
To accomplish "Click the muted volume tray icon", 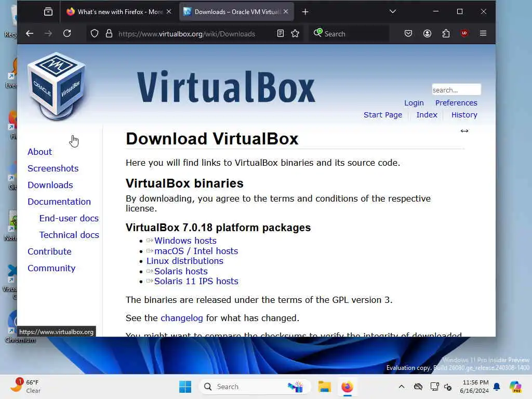I will 448,387.
